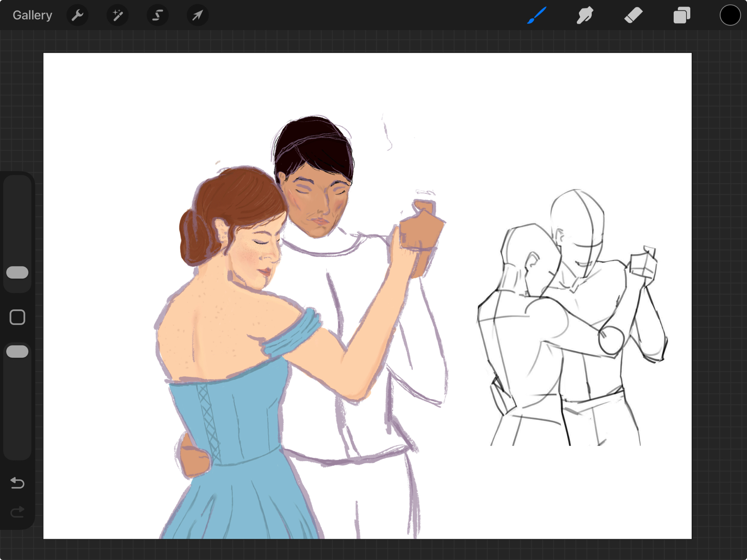Activate the Selection tool
747x560 pixels.
tap(158, 15)
